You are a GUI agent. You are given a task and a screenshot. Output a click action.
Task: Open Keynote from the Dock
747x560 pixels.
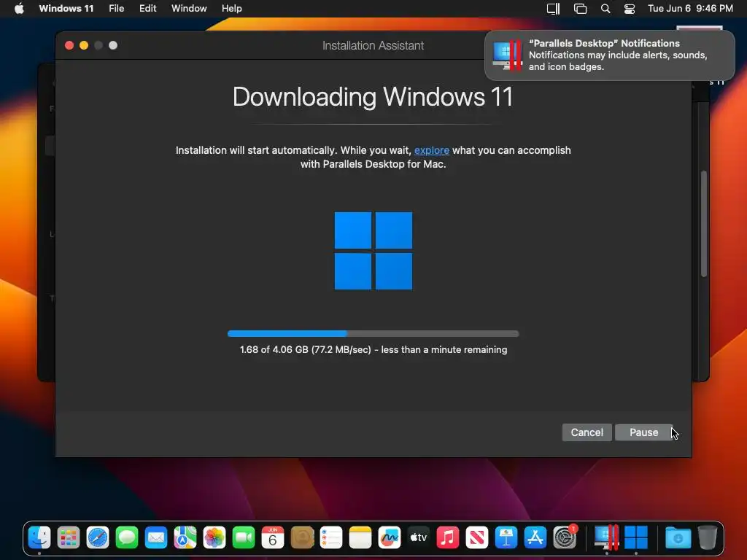(506, 538)
